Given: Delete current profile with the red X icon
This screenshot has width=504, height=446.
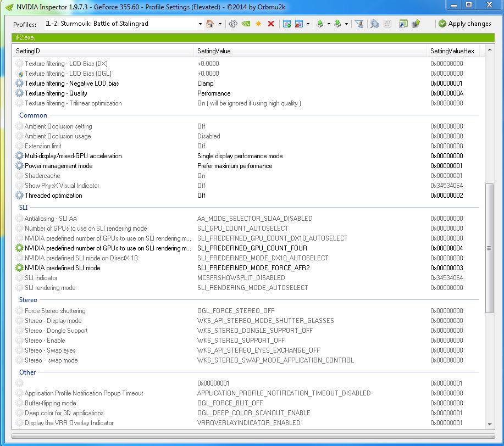Looking at the screenshot, I should coord(270,24).
